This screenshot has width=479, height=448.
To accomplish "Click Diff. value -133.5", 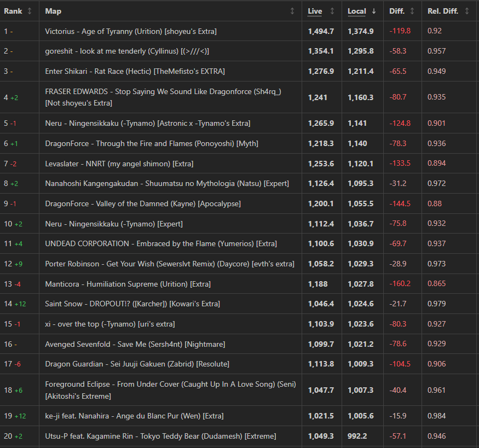I will [x=400, y=163].
